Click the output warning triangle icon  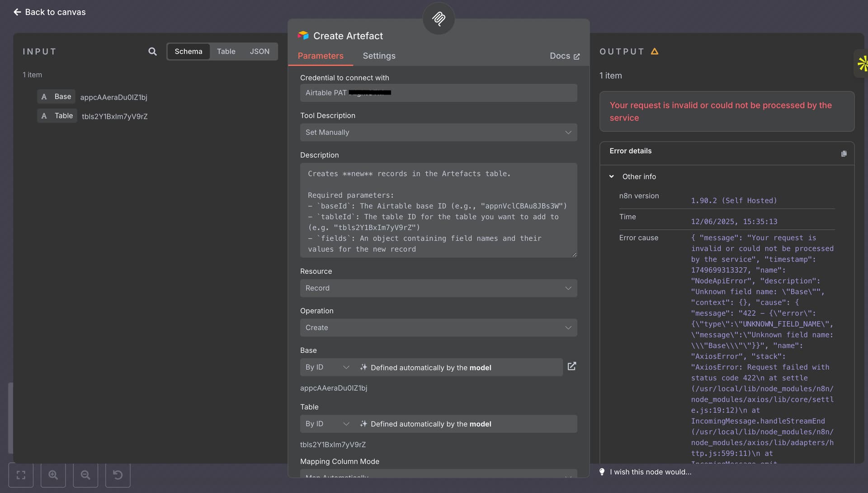pyautogui.click(x=654, y=52)
